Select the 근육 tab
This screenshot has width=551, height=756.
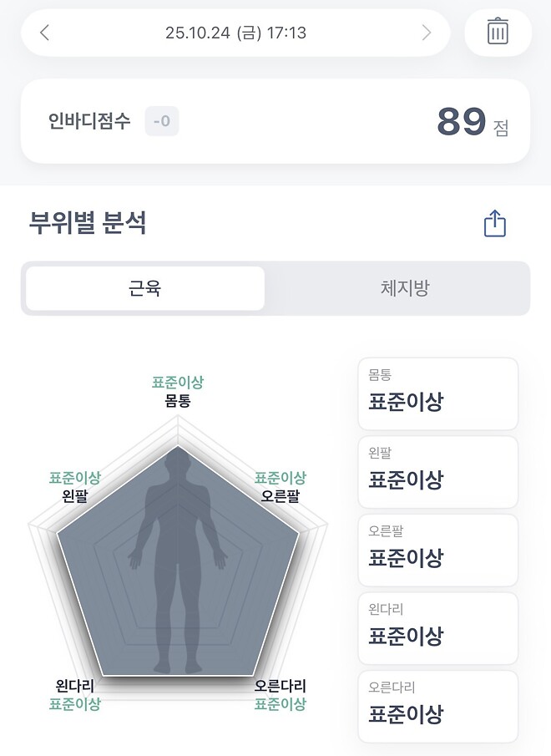click(144, 287)
